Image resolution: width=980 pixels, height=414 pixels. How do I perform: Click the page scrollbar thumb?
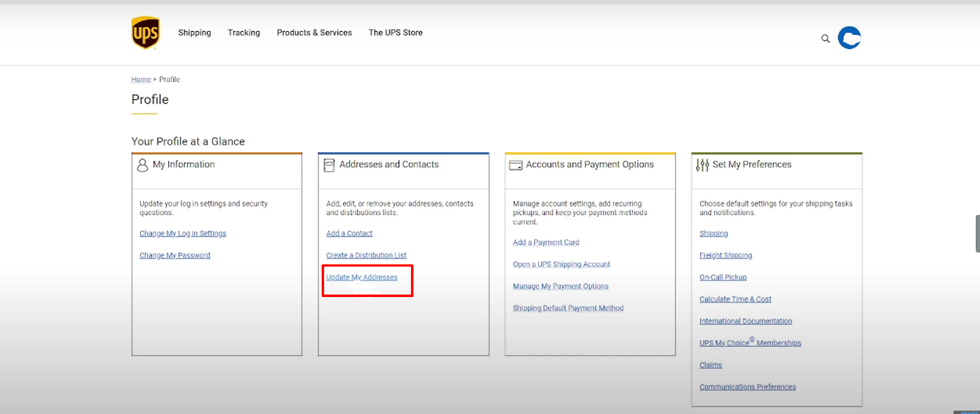point(978,233)
